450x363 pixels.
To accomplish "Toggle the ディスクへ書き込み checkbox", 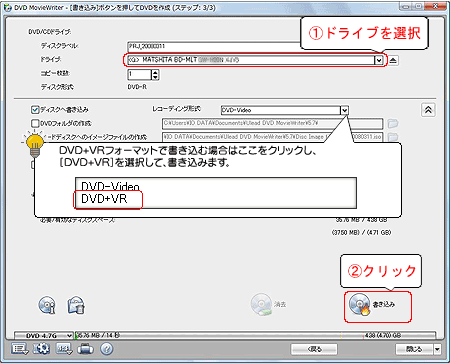I will 35,109.
